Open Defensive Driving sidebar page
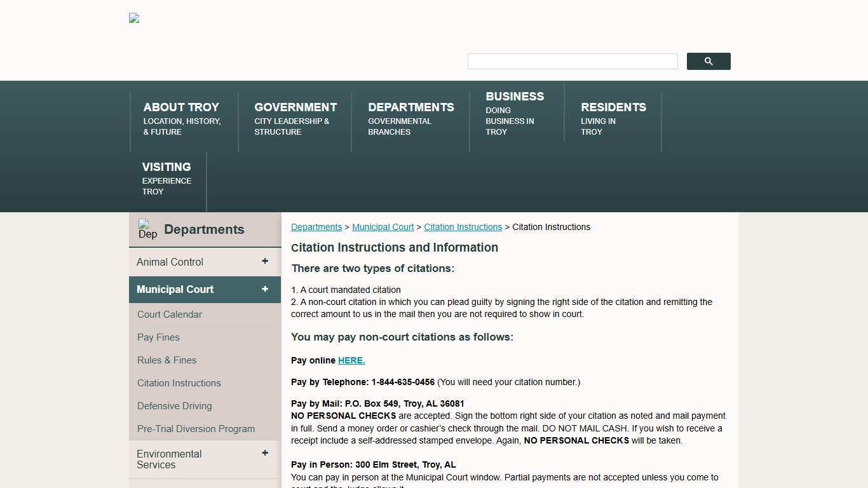The height and width of the screenshot is (488, 868). (175, 406)
